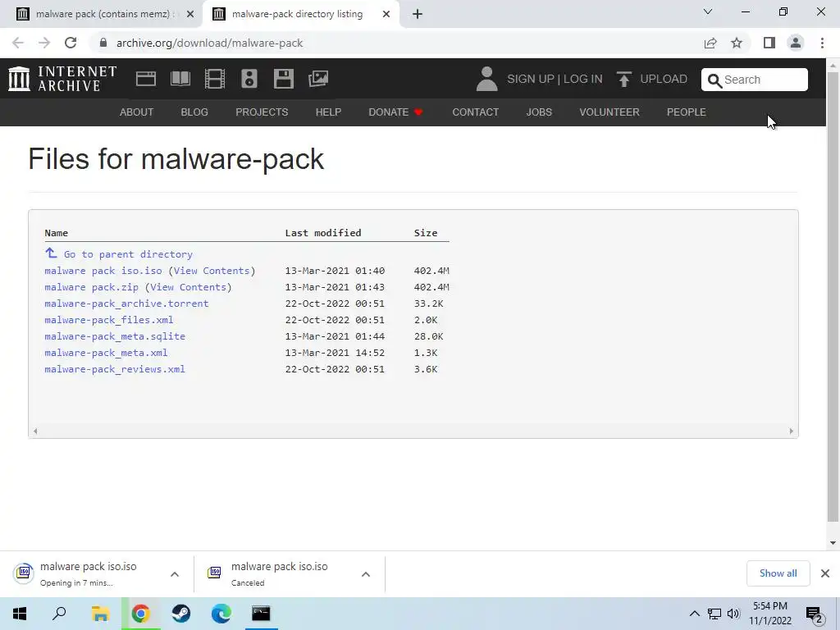Open the VOLUNTEER menu item
The height and width of the screenshot is (630, 840).
click(x=609, y=112)
